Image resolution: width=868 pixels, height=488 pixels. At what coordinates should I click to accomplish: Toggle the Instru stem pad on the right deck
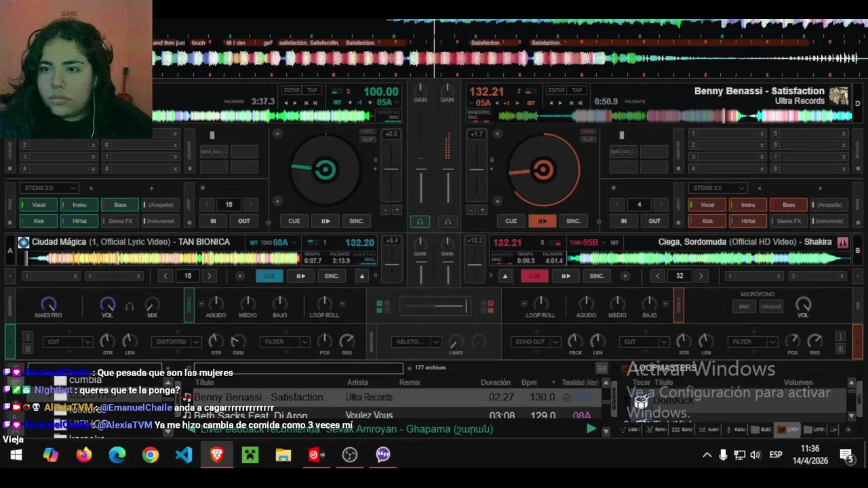click(x=748, y=205)
